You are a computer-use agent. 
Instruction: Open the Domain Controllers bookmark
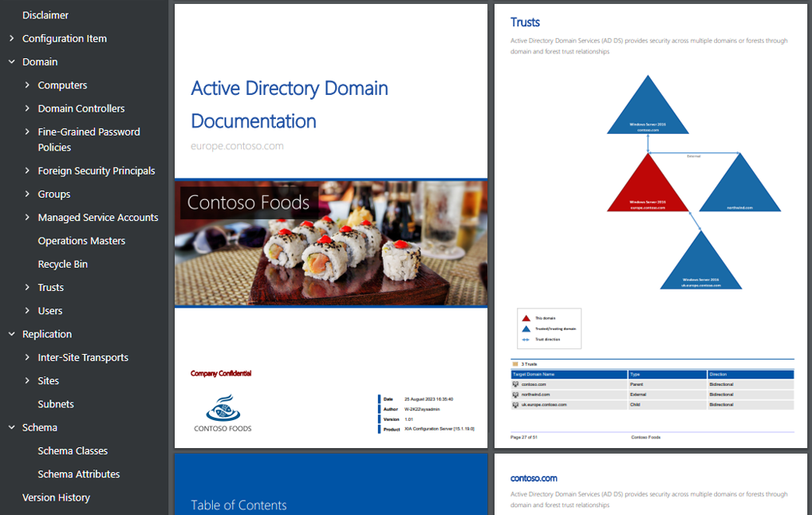81,108
